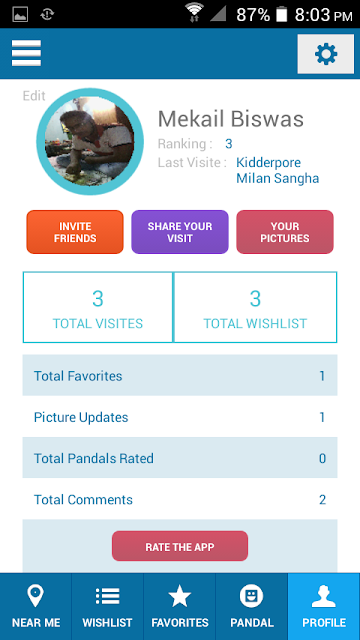Tap the profile picture thumbnail

[x=90, y=141]
